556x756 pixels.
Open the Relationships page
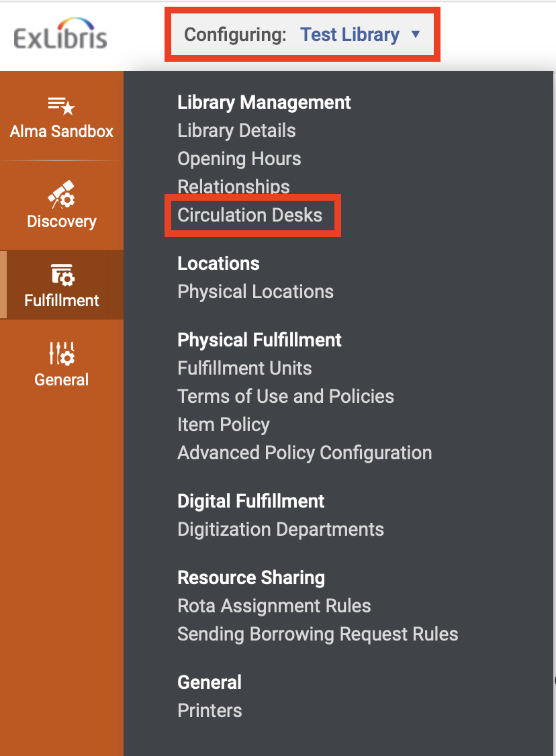pyautogui.click(x=234, y=187)
